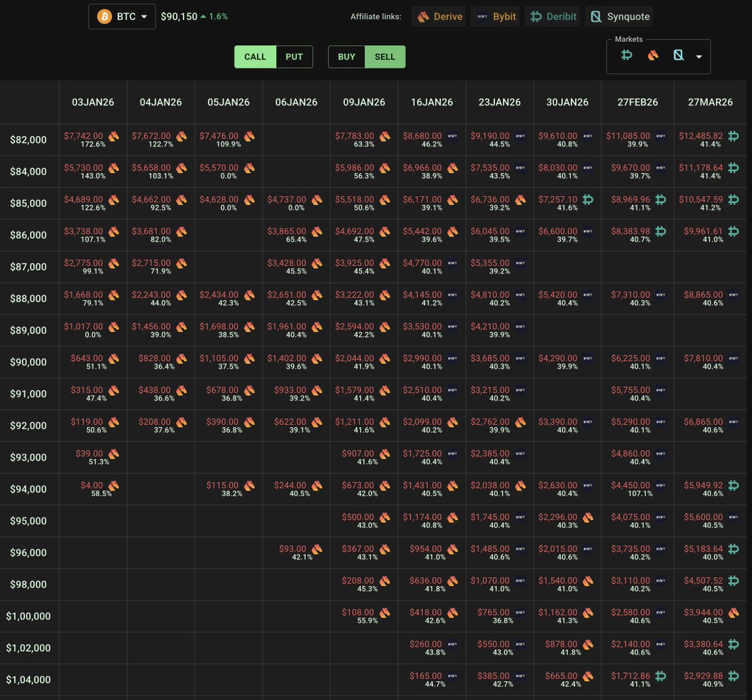Click Bybit icon beside $9,610.00

pyautogui.click(x=588, y=135)
